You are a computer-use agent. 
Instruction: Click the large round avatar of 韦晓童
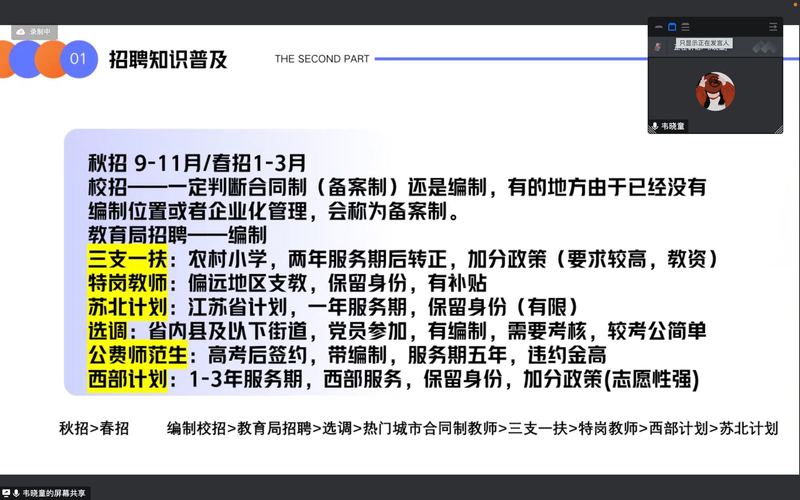[715, 91]
